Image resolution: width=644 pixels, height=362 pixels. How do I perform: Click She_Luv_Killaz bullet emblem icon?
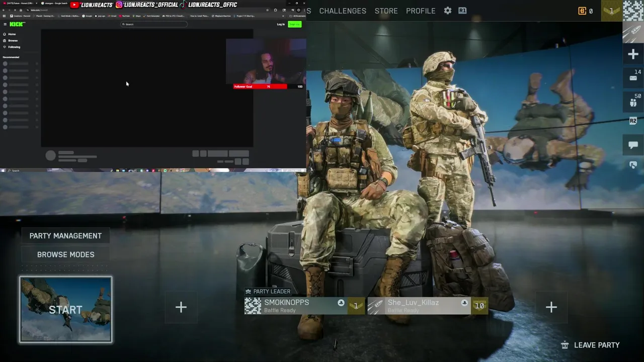click(x=376, y=306)
